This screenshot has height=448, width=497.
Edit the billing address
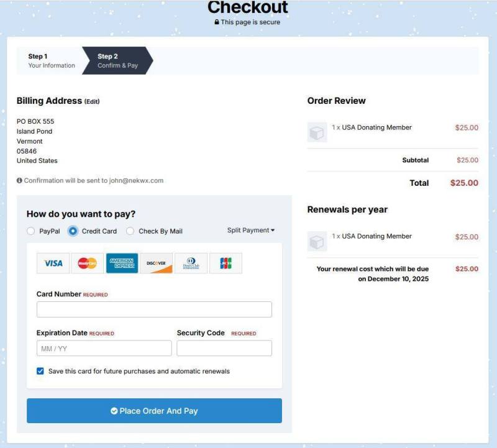coord(92,101)
